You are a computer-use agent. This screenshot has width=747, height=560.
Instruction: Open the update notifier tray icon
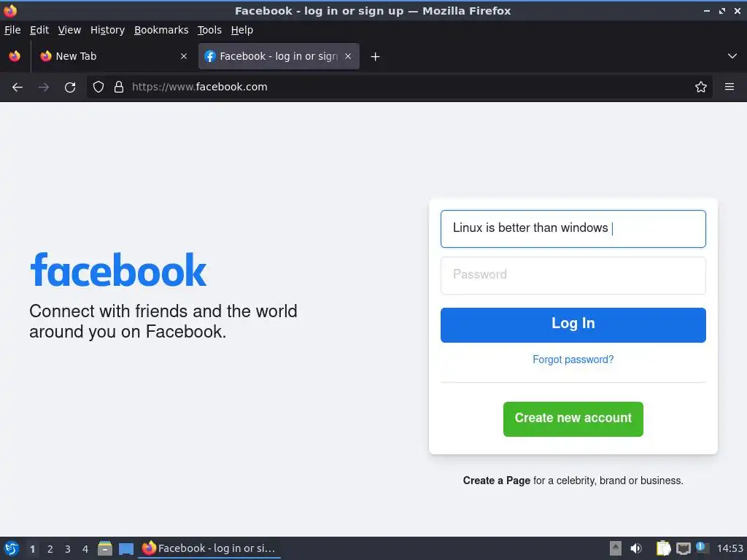pos(703,548)
